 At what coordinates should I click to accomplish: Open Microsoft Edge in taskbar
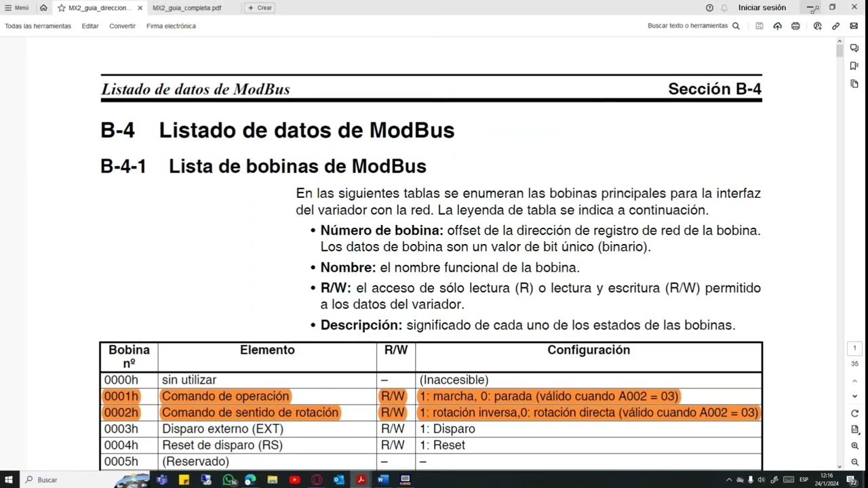click(250, 480)
